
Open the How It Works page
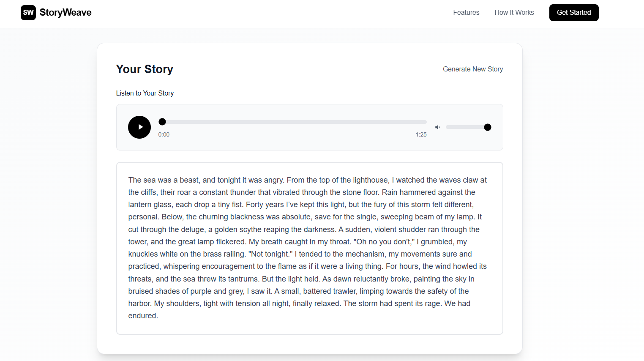514,13
